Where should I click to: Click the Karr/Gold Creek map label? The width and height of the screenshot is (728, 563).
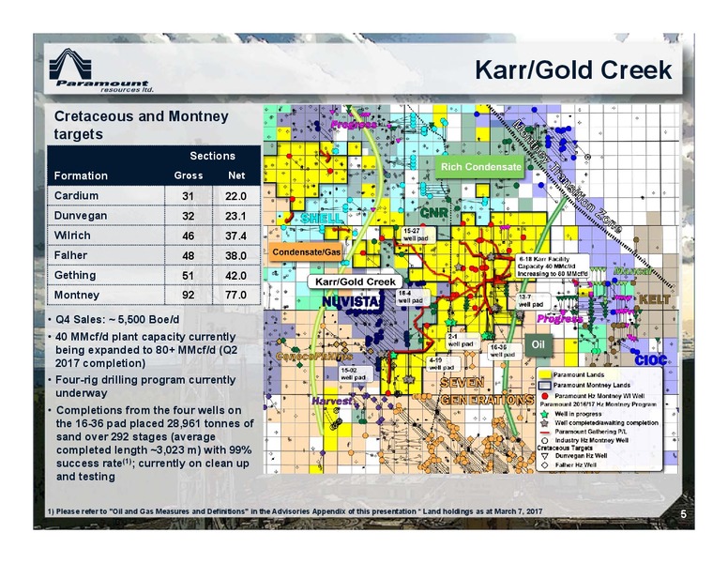pyautogui.click(x=356, y=281)
